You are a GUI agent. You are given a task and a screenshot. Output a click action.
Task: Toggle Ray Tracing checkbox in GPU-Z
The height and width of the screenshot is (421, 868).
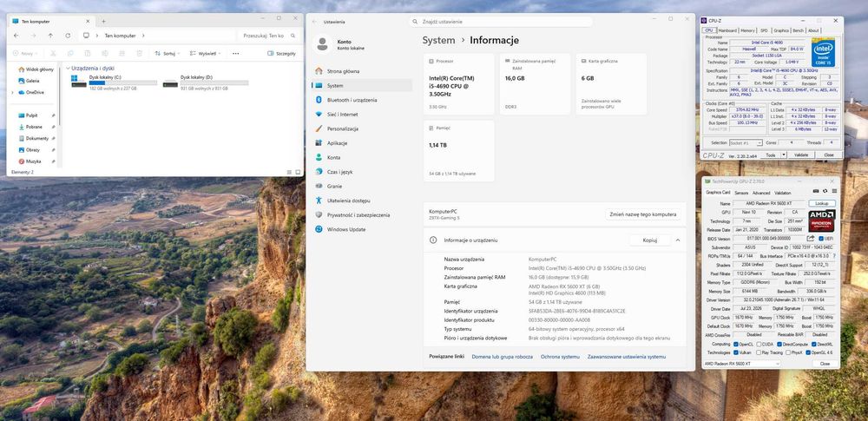pyautogui.click(x=759, y=352)
